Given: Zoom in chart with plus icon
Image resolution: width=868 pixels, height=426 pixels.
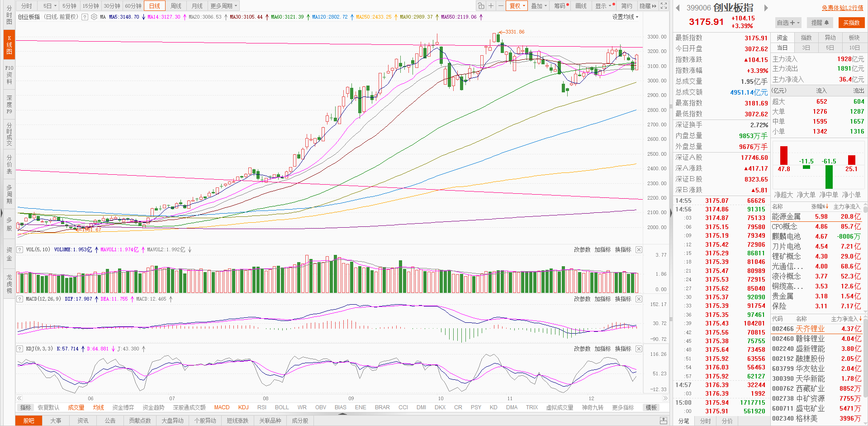Looking at the screenshot, I should (491, 6).
